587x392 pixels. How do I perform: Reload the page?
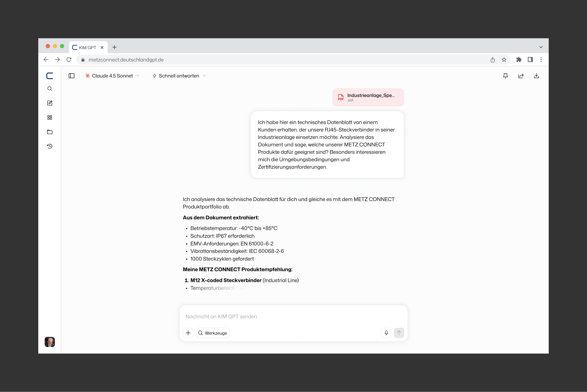pos(69,60)
